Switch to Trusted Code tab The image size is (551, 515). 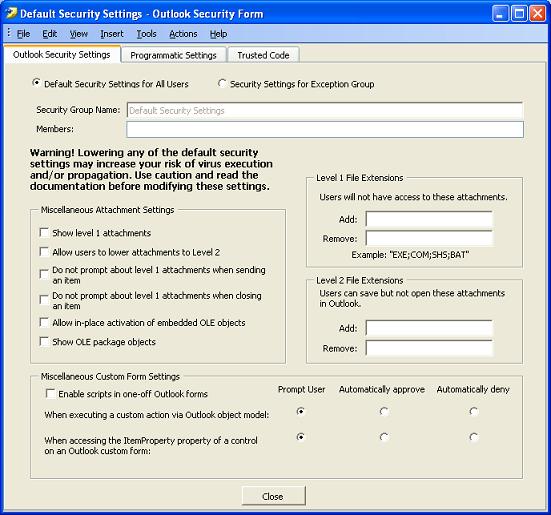click(263, 55)
